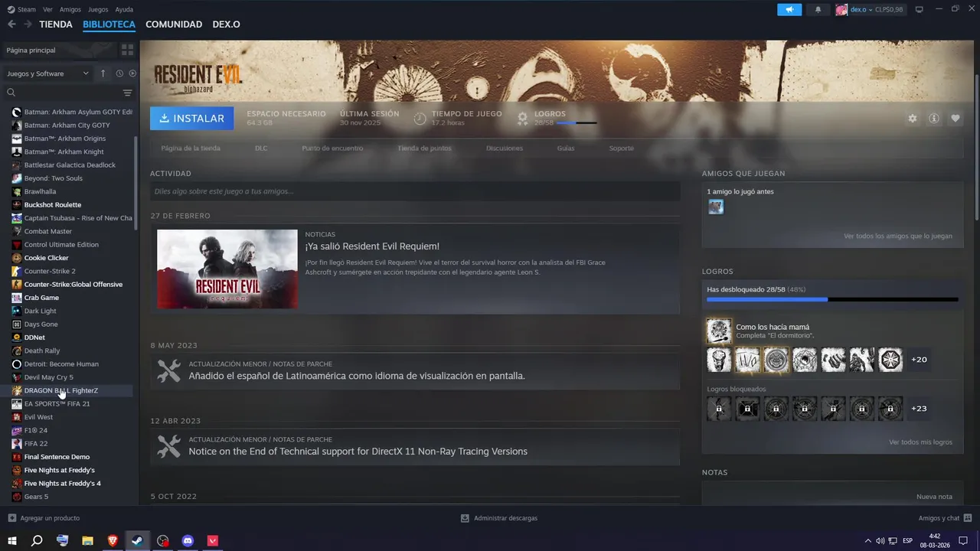Open Valorant icon in taskbar

point(213,540)
